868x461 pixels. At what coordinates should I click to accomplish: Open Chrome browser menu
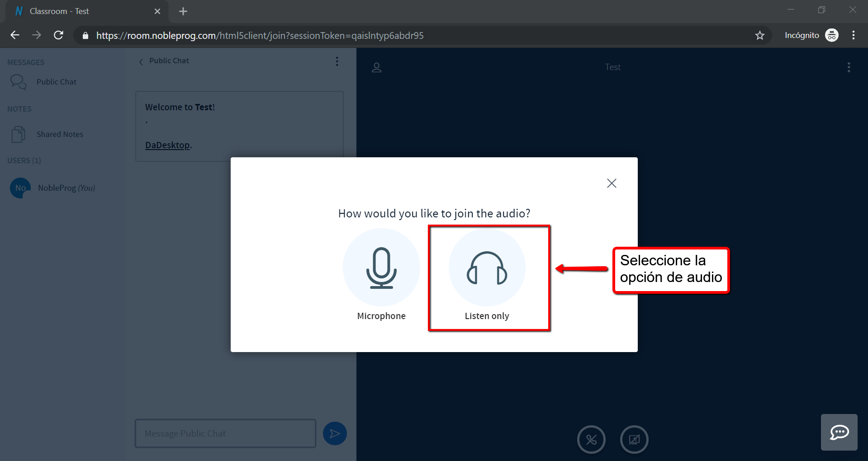tap(853, 35)
